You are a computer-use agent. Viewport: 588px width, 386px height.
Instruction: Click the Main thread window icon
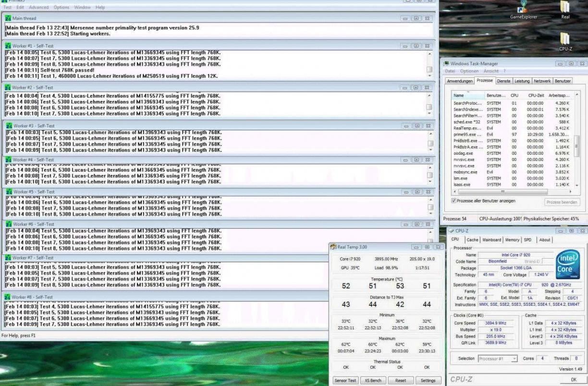tap(8, 18)
